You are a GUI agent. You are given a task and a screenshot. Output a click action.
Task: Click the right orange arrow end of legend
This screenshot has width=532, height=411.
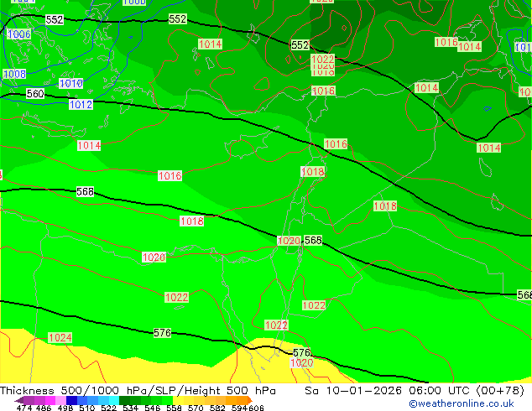pos(250,400)
